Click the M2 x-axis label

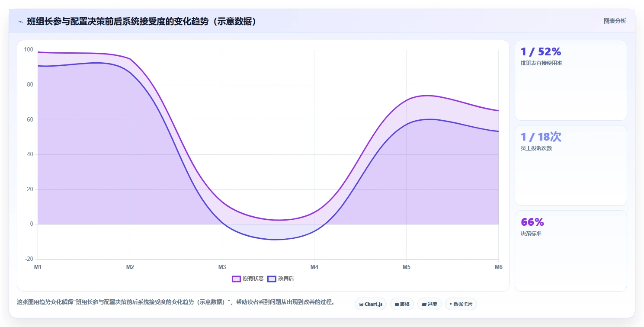tap(130, 267)
